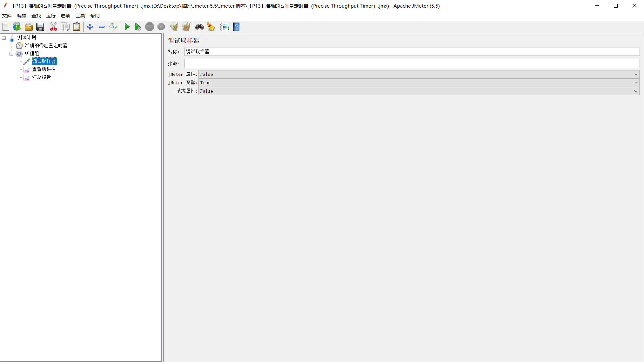This screenshot has height=362, width=644.
Task: Maximize the JMeter window
Action: click(616, 6)
